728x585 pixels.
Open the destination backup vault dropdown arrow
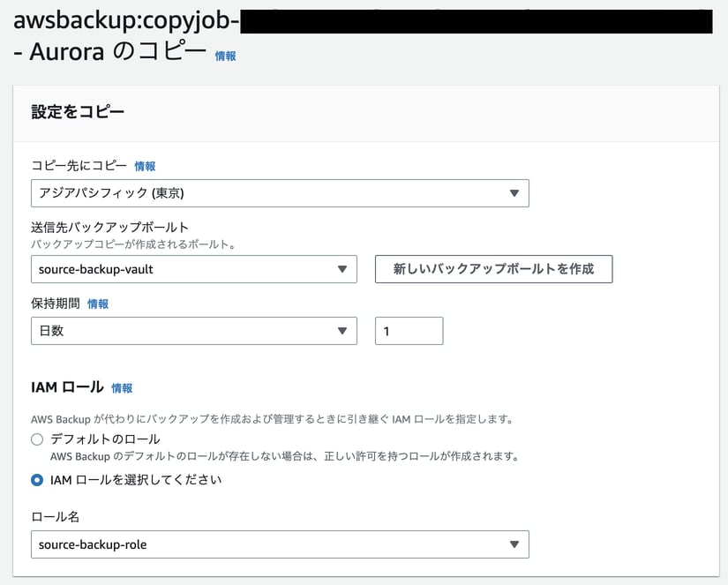[344, 269]
